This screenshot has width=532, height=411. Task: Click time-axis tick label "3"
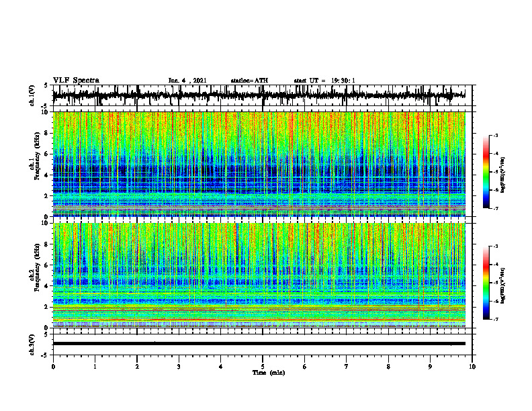pos(179,367)
